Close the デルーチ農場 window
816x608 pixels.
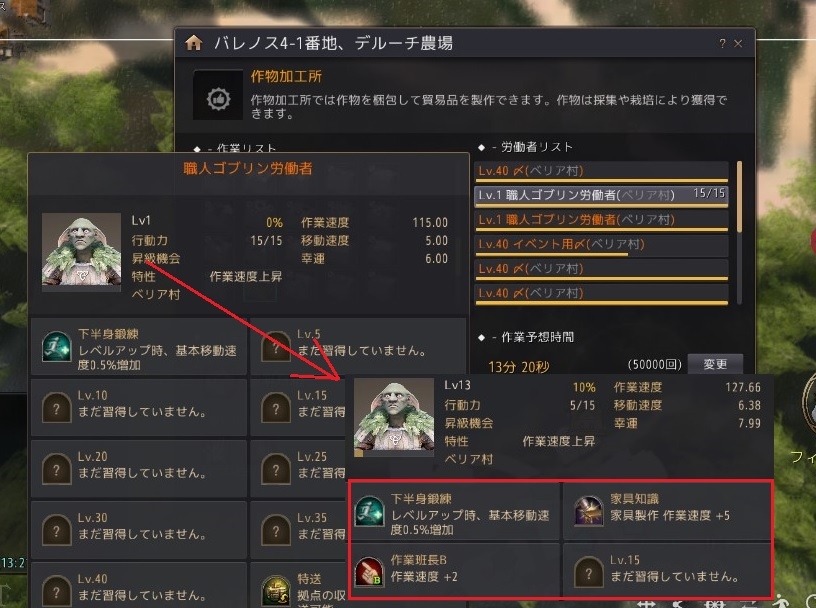[738, 44]
